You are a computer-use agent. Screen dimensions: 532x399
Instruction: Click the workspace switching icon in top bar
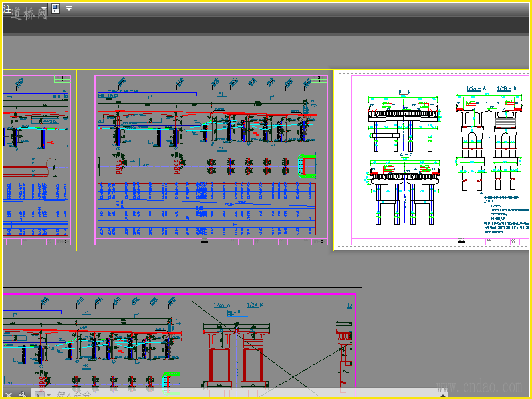click(x=56, y=9)
